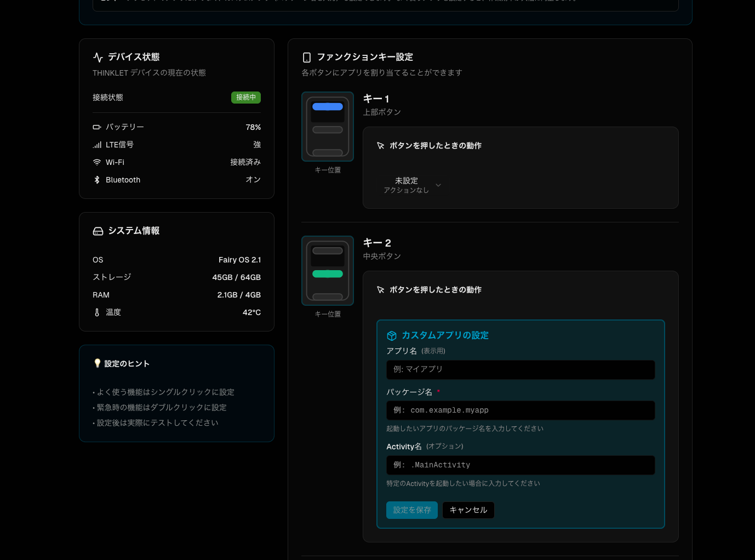
Task: Click the hint よく使う機能はシングルクリックに設定
Action: coord(165,392)
